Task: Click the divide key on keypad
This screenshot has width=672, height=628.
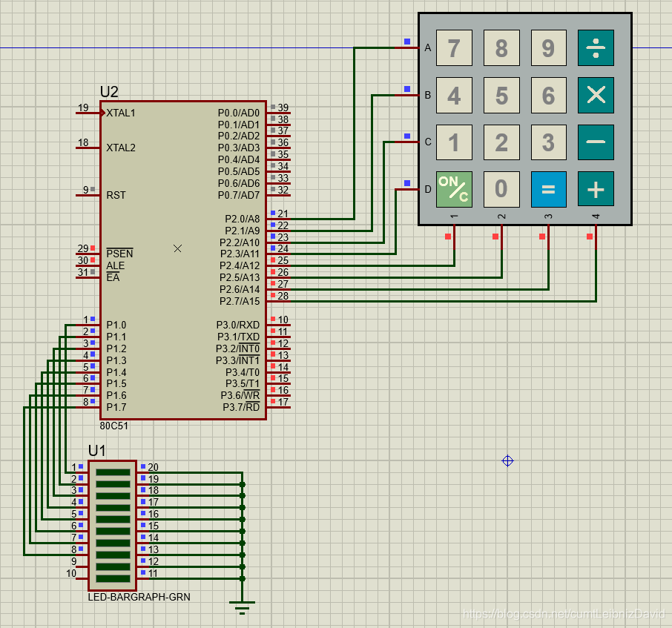Action: pos(596,48)
